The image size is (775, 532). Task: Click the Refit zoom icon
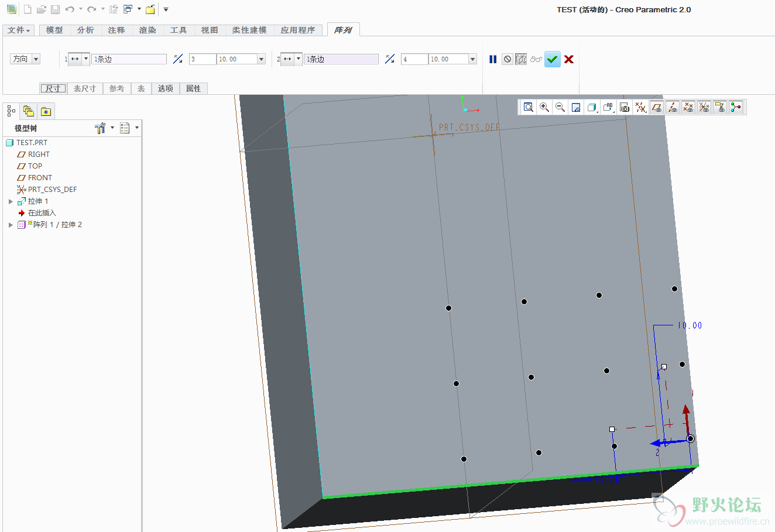(529, 107)
